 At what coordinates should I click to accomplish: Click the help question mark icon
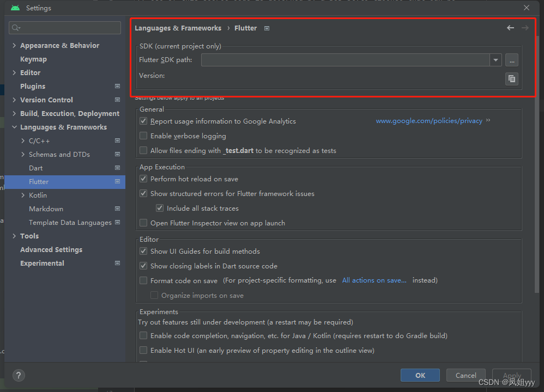pos(19,375)
